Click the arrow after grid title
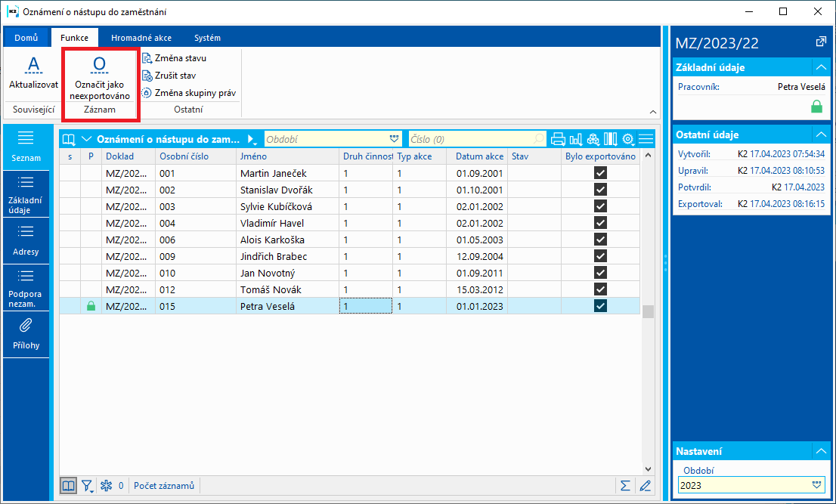This screenshot has width=836, height=504. 252,140
